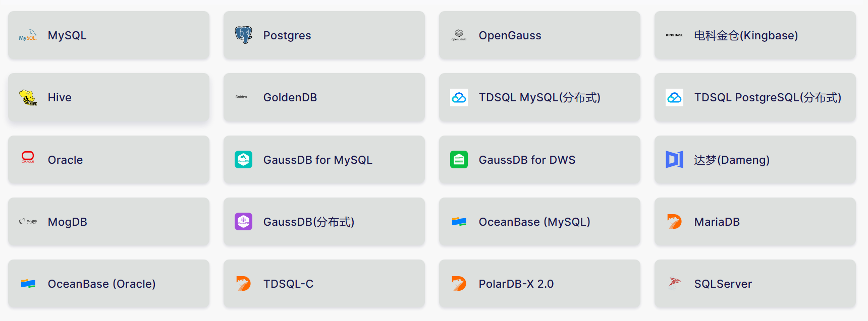Image resolution: width=868 pixels, height=321 pixels.
Task: Click the SQLServer red sail icon
Action: (674, 283)
